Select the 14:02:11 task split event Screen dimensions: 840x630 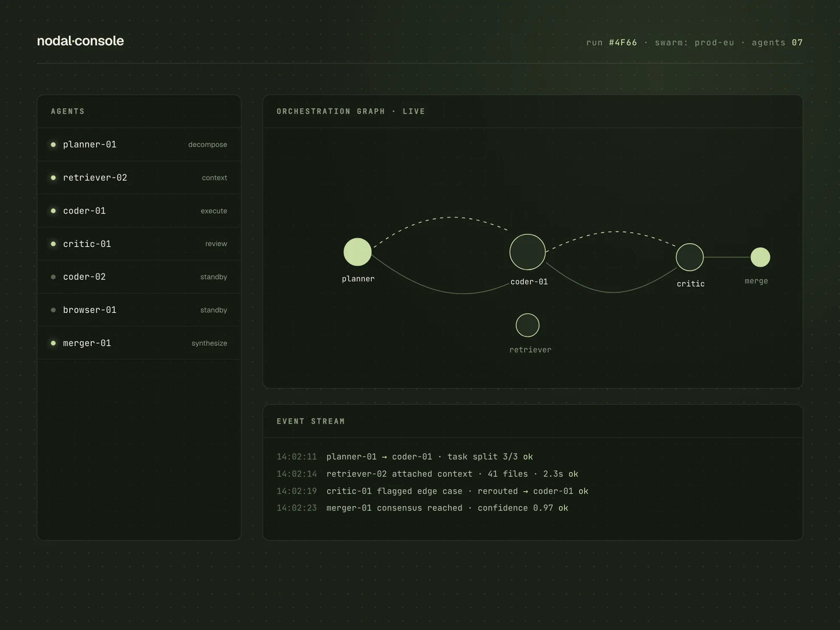pyautogui.click(x=405, y=457)
